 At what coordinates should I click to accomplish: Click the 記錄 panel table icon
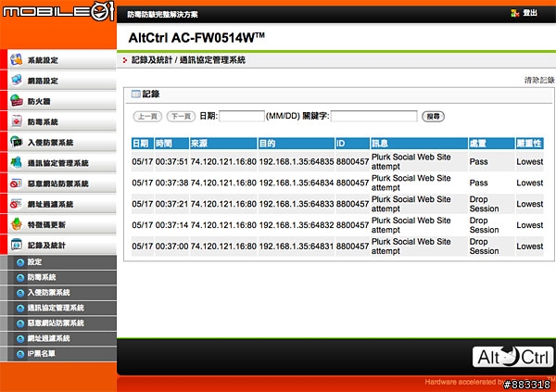[x=136, y=94]
